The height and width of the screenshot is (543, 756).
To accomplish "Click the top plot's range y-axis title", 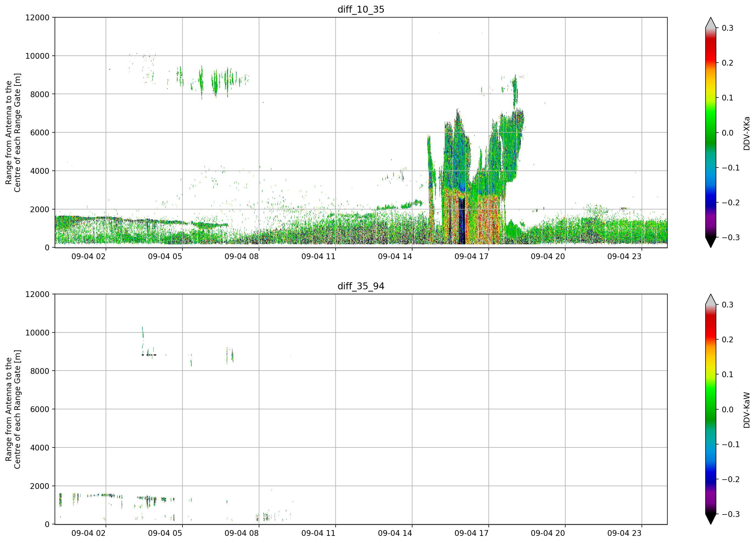I will point(13,132).
